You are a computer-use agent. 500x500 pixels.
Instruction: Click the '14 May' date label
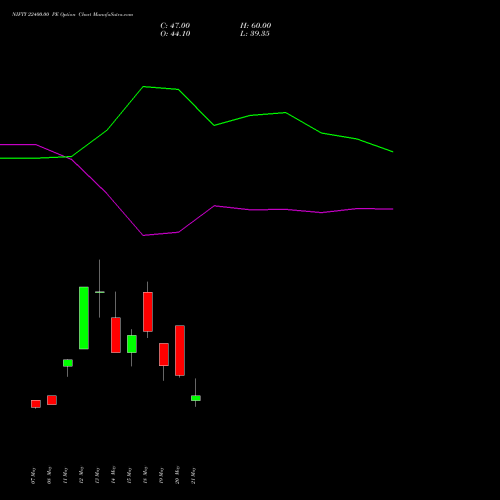click(113, 475)
